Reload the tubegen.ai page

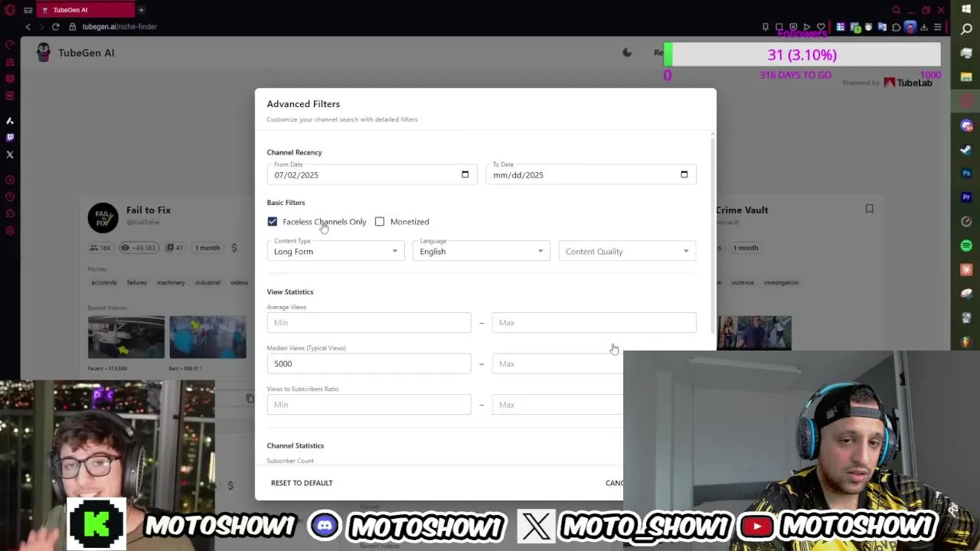(56, 27)
